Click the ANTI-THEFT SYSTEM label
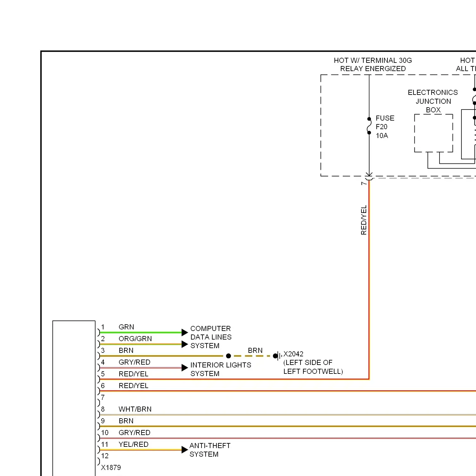 pyautogui.click(x=210, y=450)
